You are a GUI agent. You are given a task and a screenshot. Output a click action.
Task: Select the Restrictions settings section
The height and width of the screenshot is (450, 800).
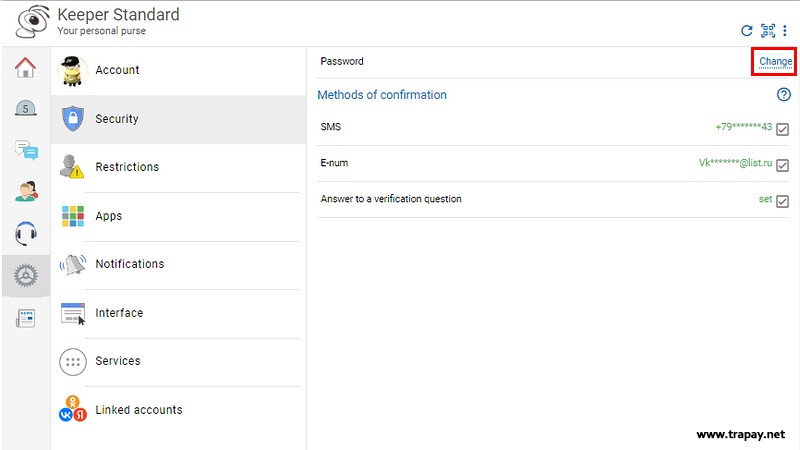[127, 167]
